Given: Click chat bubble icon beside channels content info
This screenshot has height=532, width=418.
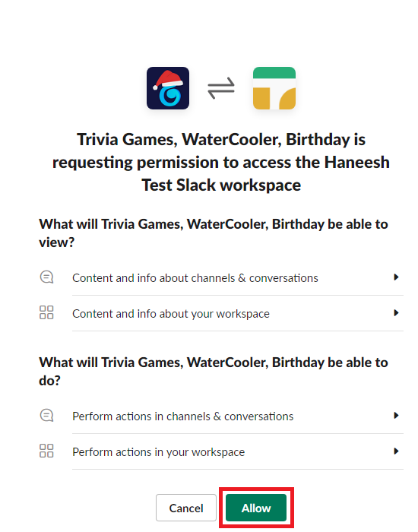Looking at the screenshot, I should pos(46,277).
